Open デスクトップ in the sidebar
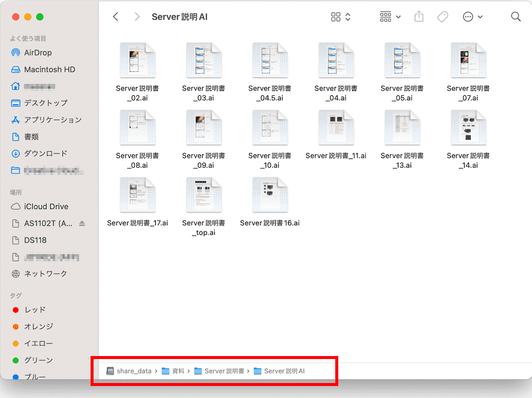The image size is (532, 398). tap(40, 103)
